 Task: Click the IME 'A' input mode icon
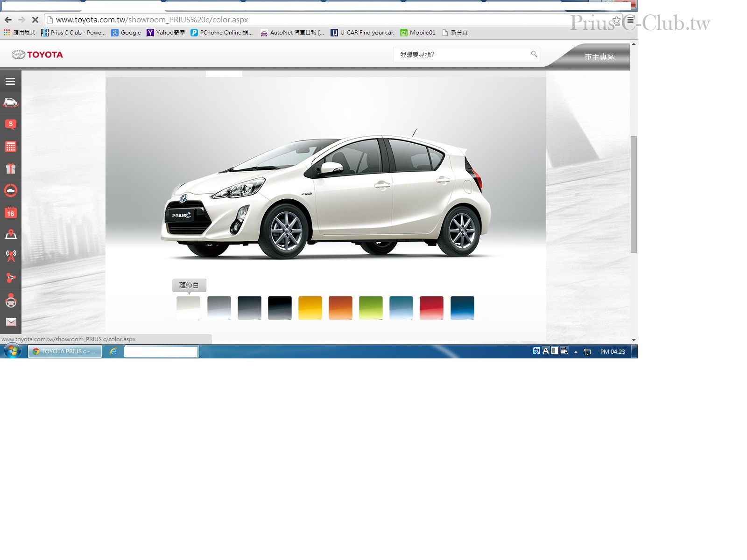(x=545, y=351)
